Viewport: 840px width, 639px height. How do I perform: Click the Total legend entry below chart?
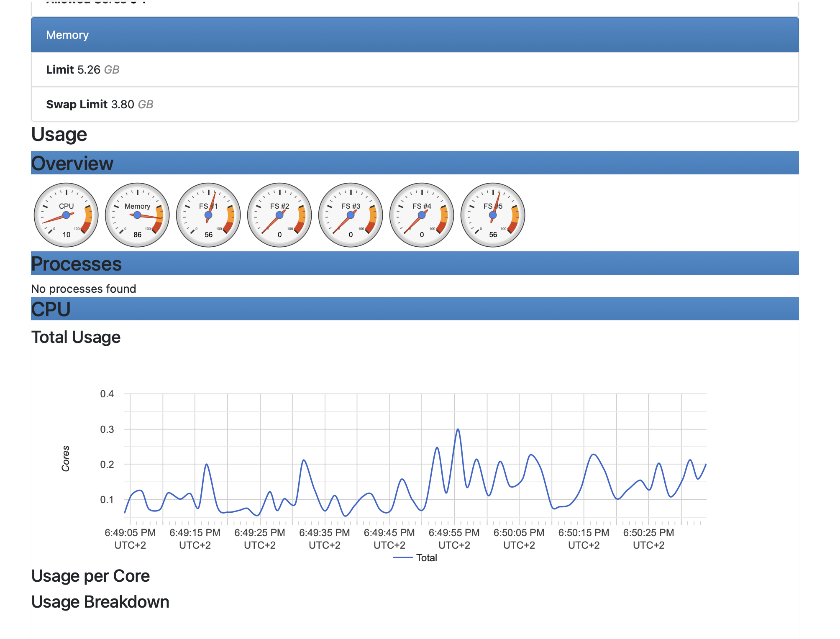[415, 558]
